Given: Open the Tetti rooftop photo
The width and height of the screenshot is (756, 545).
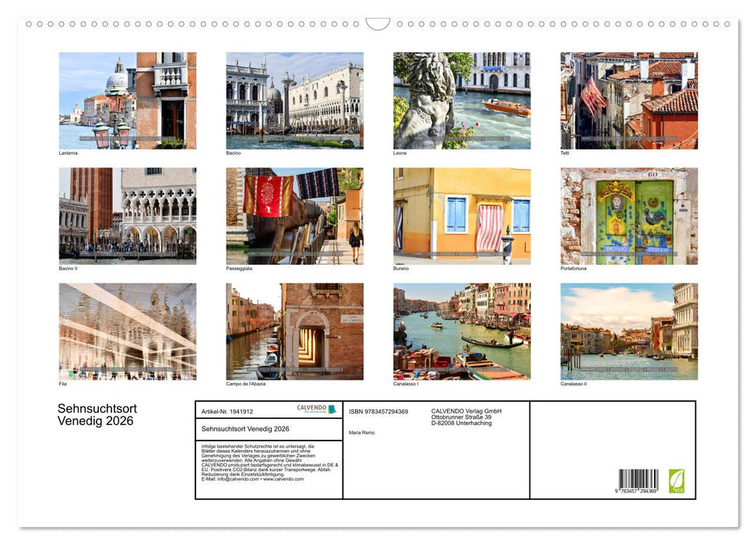Looking at the screenshot, I should pos(628,100).
